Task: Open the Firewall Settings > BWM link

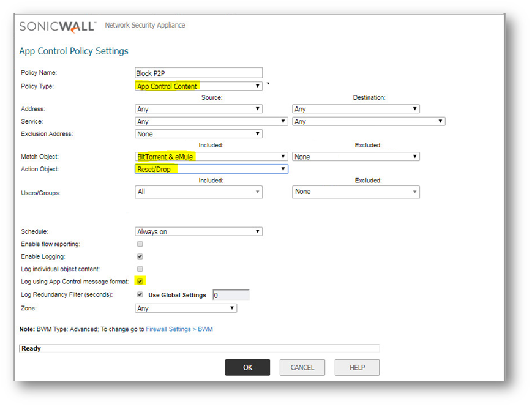Action: coord(179,329)
